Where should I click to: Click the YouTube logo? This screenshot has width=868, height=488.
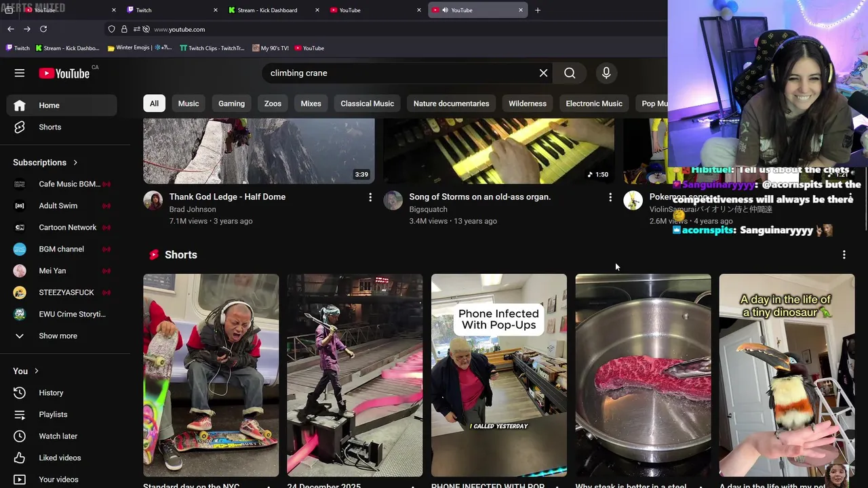(64, 73)
